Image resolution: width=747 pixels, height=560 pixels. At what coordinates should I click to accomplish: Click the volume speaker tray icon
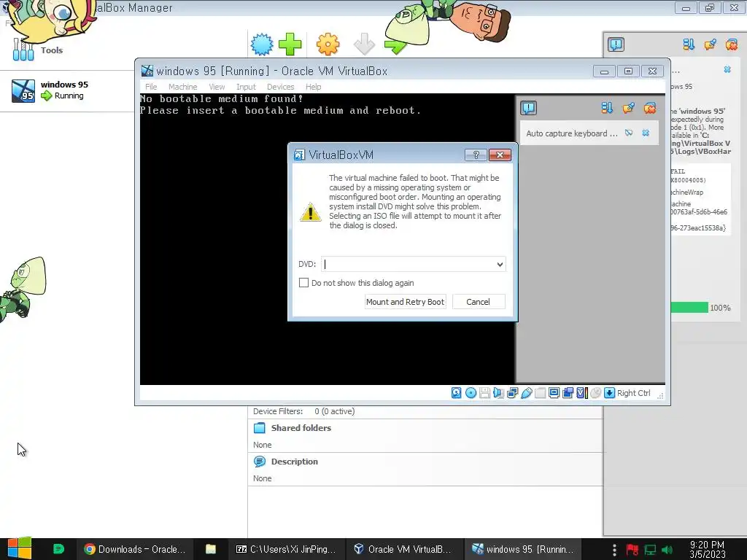(x=667, y=550)
